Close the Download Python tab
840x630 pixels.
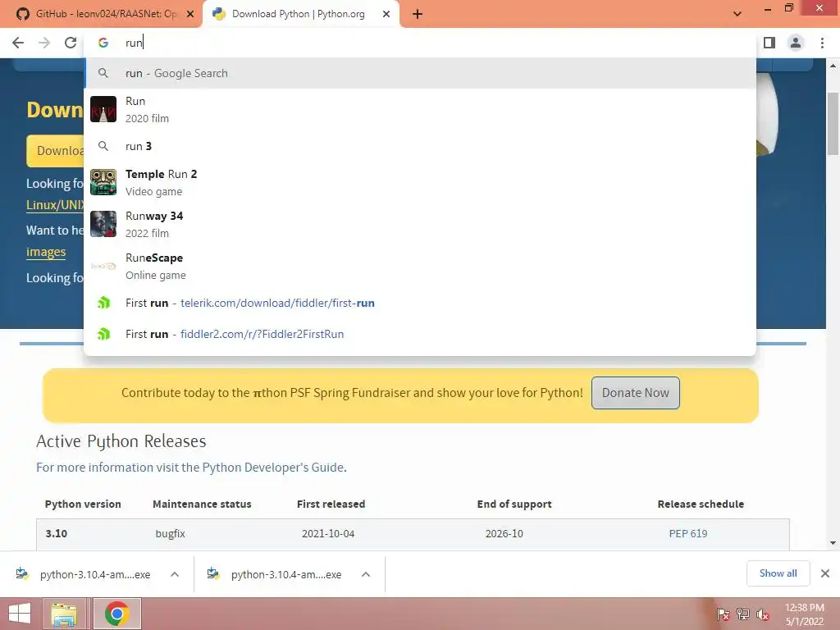pos(386,14)
